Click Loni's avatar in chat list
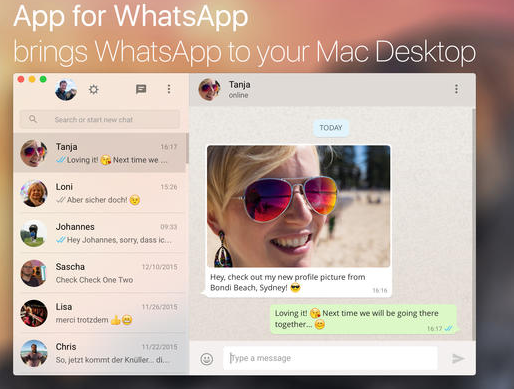Viewport: 514px width, 389px height. [34, 193]
